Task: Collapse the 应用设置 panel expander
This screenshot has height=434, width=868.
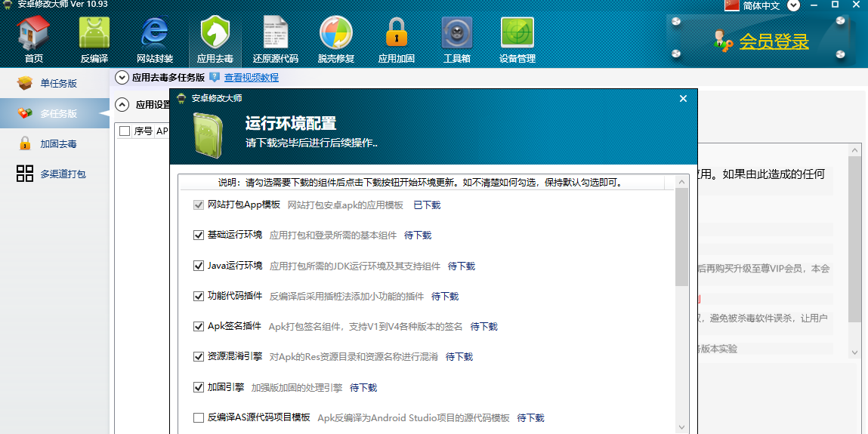Action: click(x=122, y=105)
